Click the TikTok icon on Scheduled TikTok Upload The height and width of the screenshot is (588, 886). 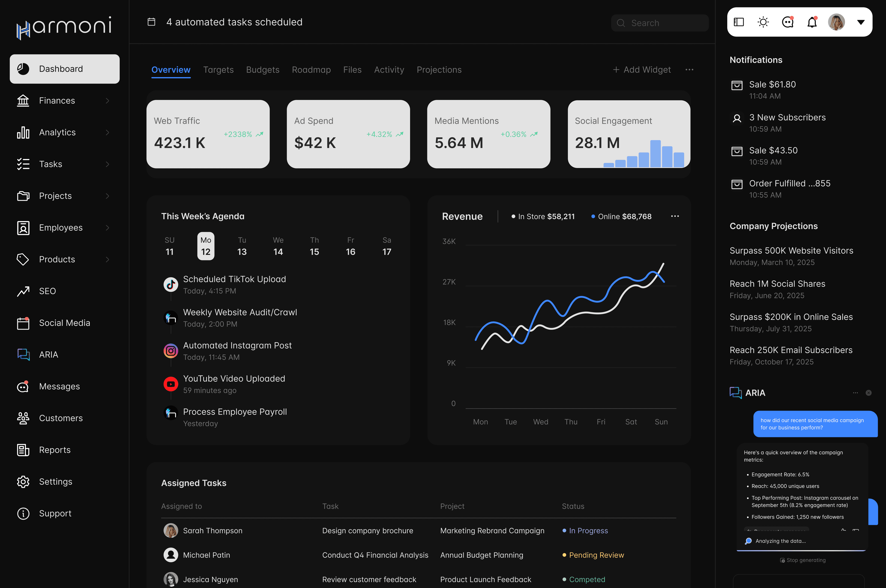click(171, 284)
